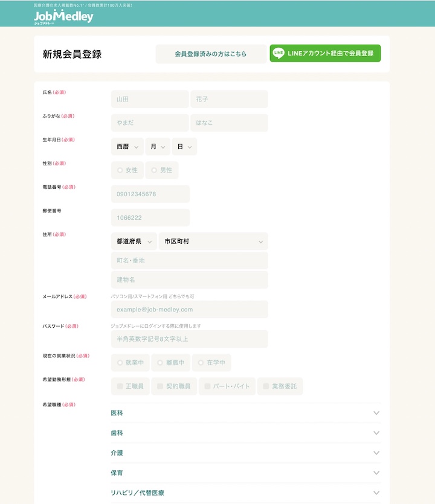The height and width of the screenshot is (504, 435).
Task: Open the 都道府県 prefecture dropdown
Action: click(134, 241)
